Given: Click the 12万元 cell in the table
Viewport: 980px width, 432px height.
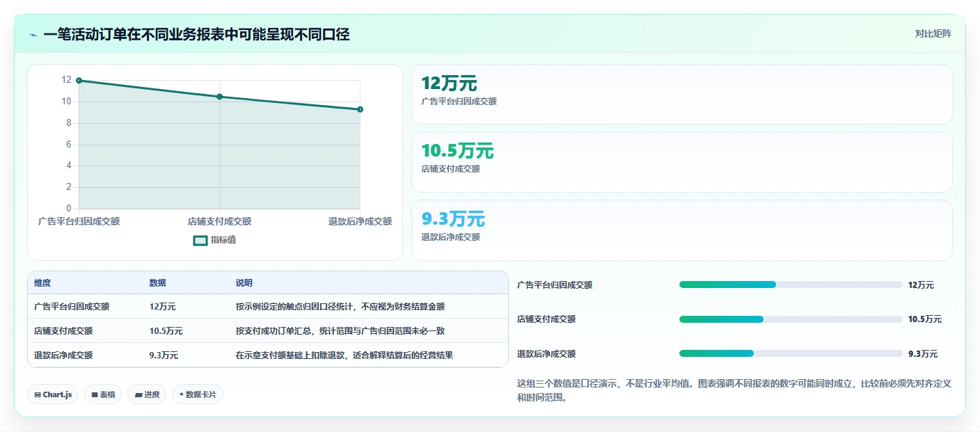Looking at the screenshot, I should point(162,306).
